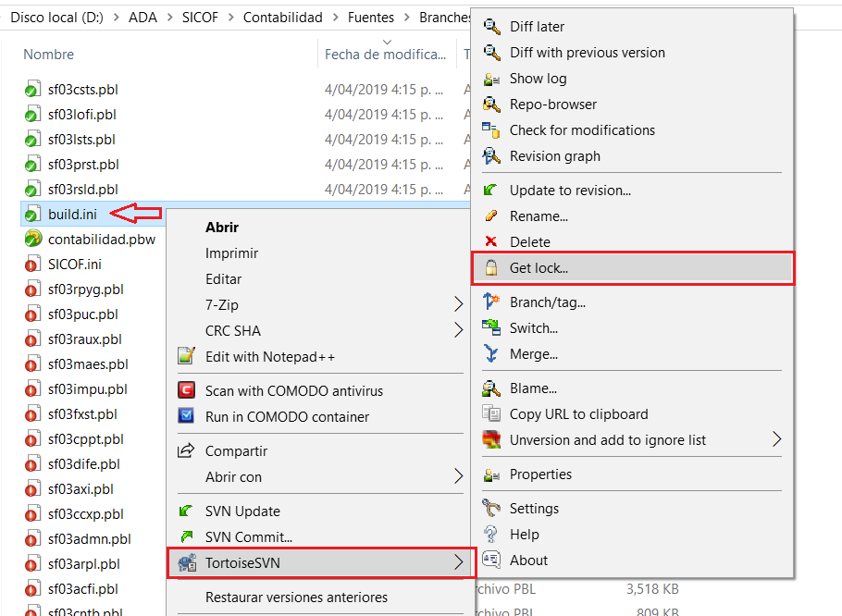Expand Unversion and add to ignore list
842x616 pixels.
click(776, 440)
